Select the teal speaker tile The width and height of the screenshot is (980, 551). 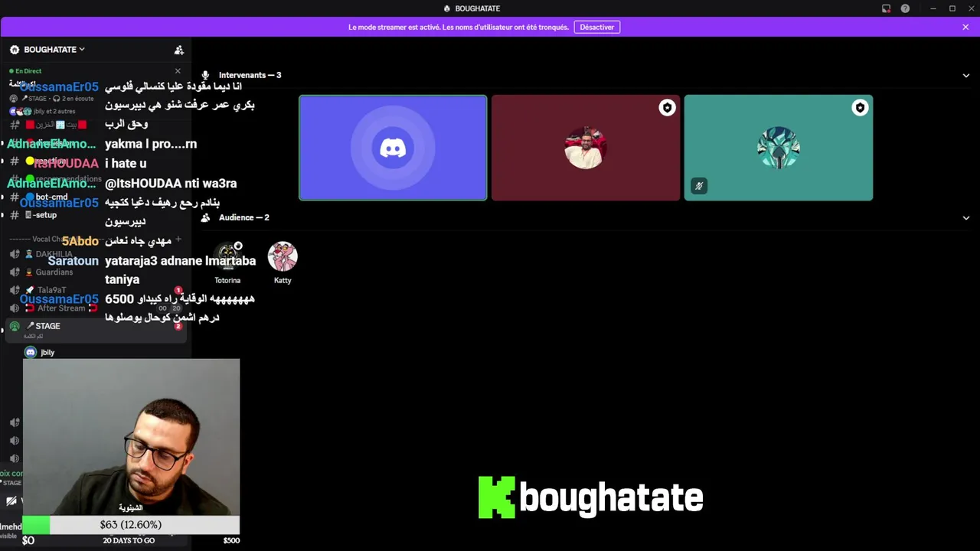pyautogui.click(x=779, y=148)
